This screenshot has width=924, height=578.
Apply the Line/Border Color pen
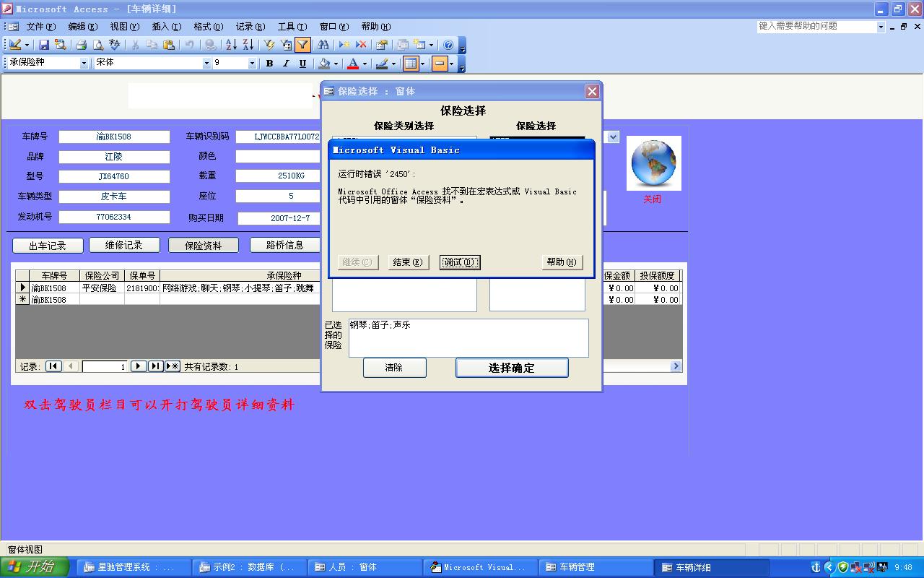point(382,64)
